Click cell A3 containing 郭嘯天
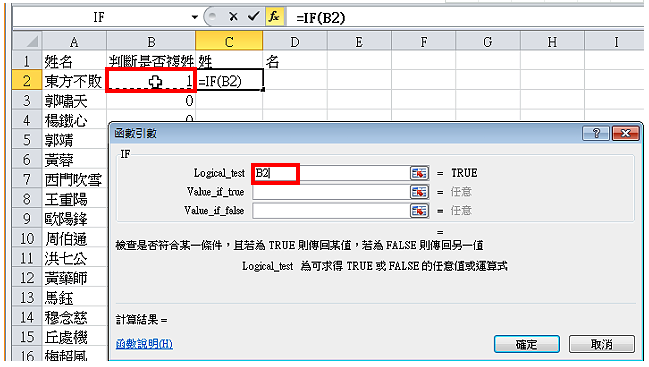The image size is (649, 367). [74, 101]
